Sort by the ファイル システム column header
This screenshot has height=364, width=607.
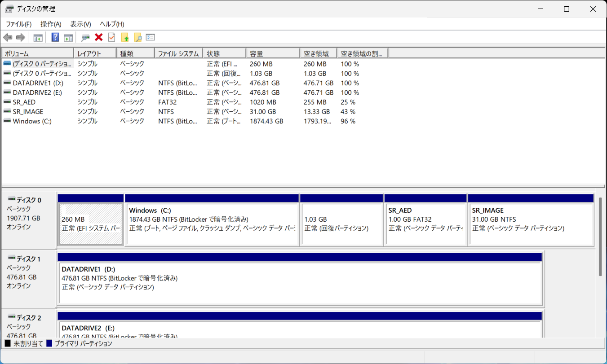click(178, 53)
